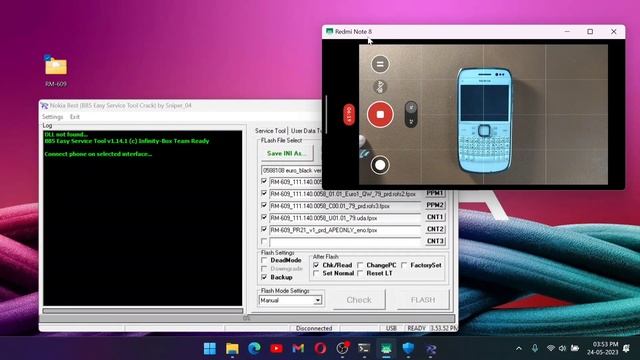
Task: Launch Microsoft Edge from the taskbar
Action: (x=254, y=349)
